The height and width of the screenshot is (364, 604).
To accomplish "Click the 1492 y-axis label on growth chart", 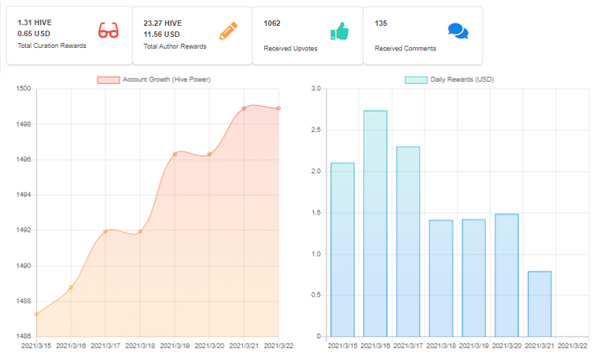I will pos(24,230).
